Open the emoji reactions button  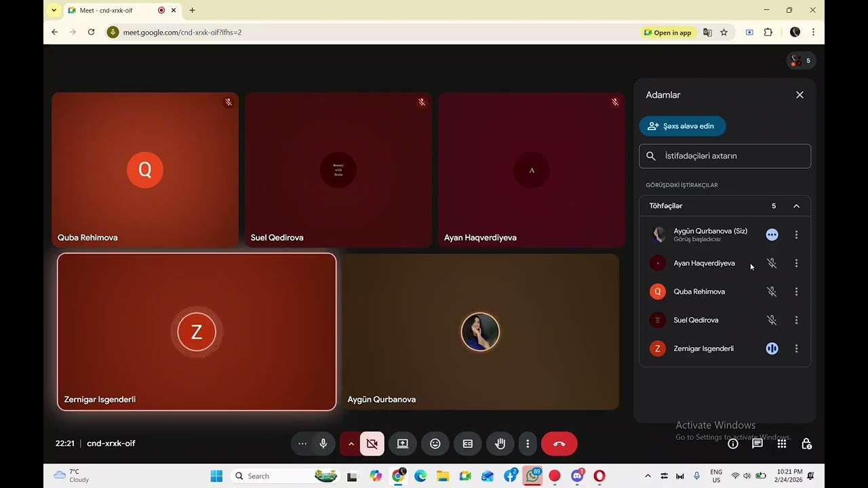coord(435,444)
